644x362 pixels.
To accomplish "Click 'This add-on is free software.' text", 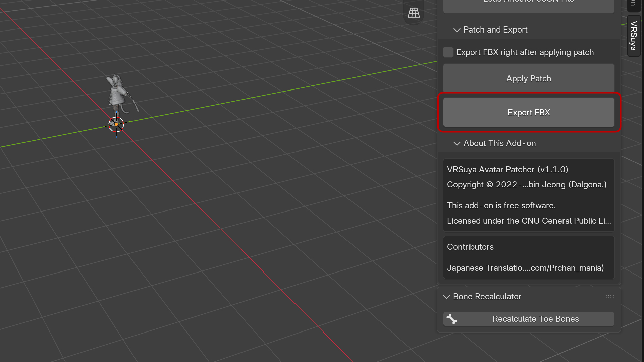I will point(501,206).
